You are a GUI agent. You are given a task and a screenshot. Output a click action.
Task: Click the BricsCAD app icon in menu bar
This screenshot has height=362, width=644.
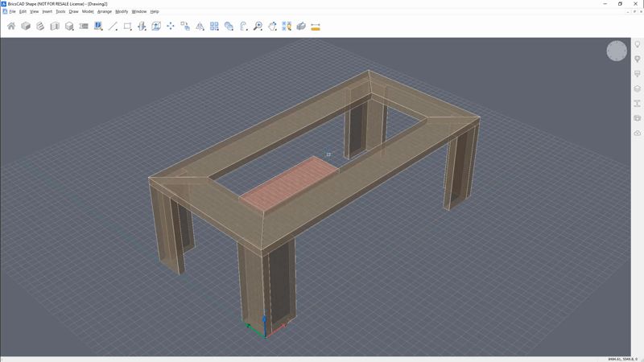(x=5, y=11)
